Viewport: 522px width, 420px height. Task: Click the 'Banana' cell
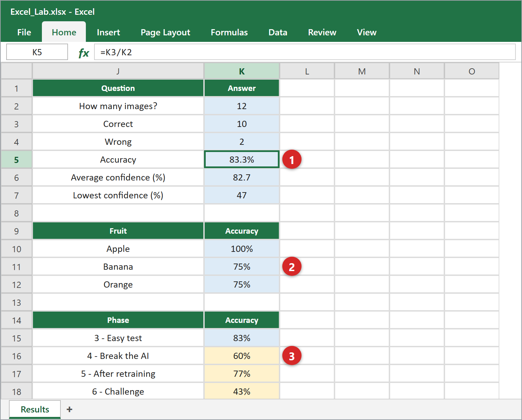click(118, 267)
